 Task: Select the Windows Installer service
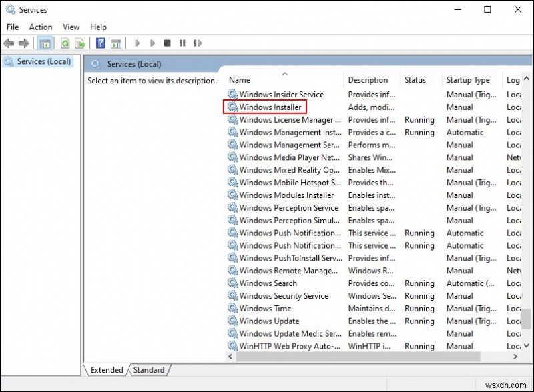tap(270, 107)
